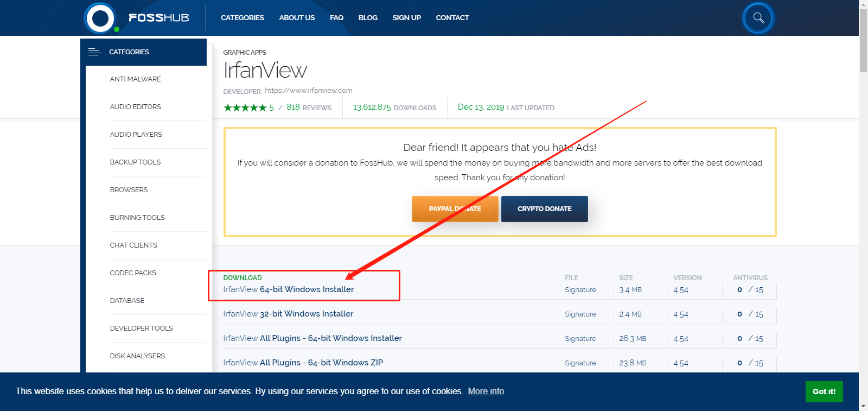Click the 26.3 MB size cell
This screenshot has height=411, width=868.
(633, 339)
